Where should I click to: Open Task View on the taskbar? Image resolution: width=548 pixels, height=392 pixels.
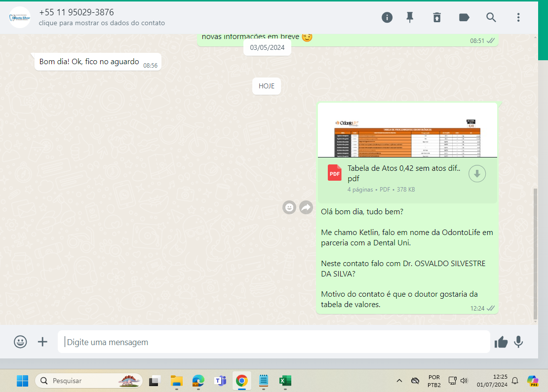pos(154,381)
